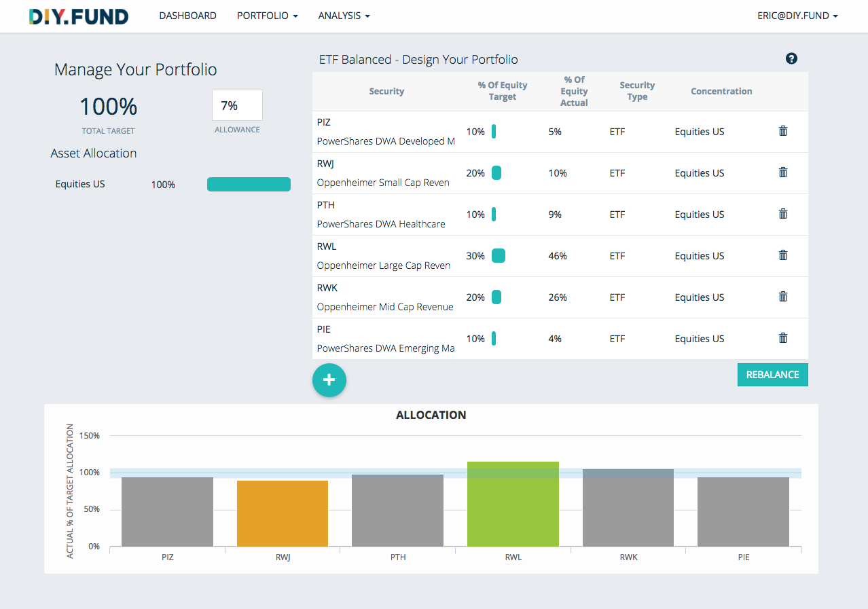The image size is (868, 609).
Task: Select RWL's equity target indicator
Action: point(499,256)
